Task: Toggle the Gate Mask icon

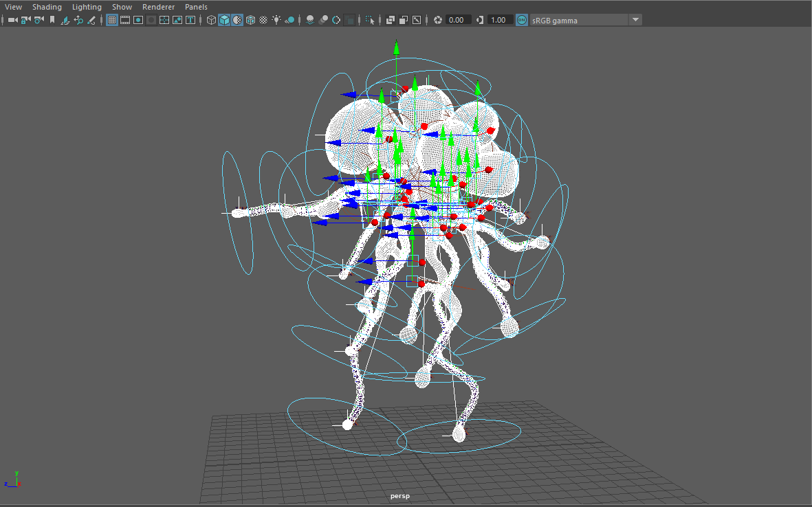Action: tap(151, 20)
